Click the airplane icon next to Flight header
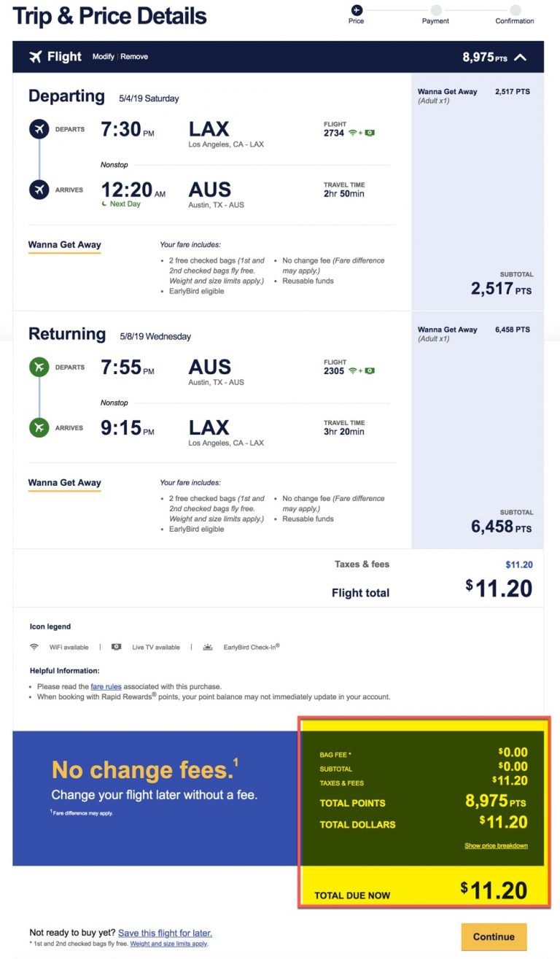560x959 pixels. (x=37, y=56)
